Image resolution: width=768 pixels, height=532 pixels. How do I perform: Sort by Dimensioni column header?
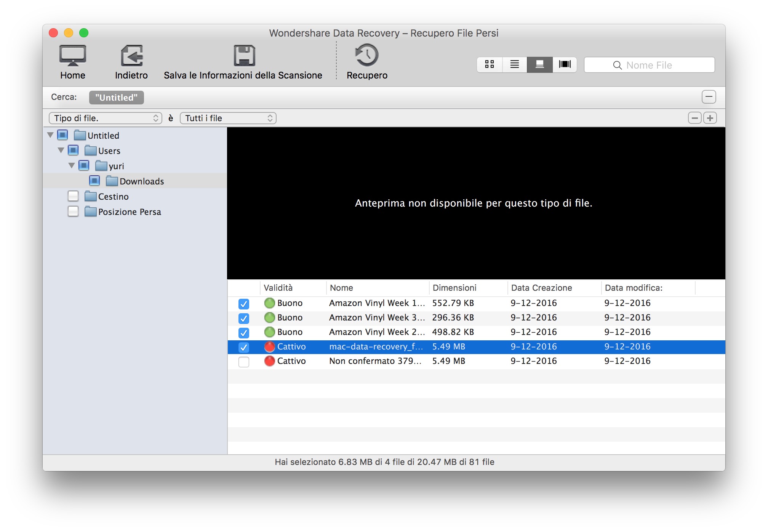tap(454, 288)
